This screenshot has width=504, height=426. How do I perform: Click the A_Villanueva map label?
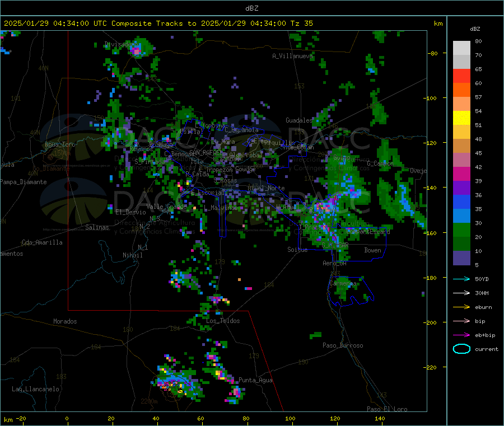(292, 56)
